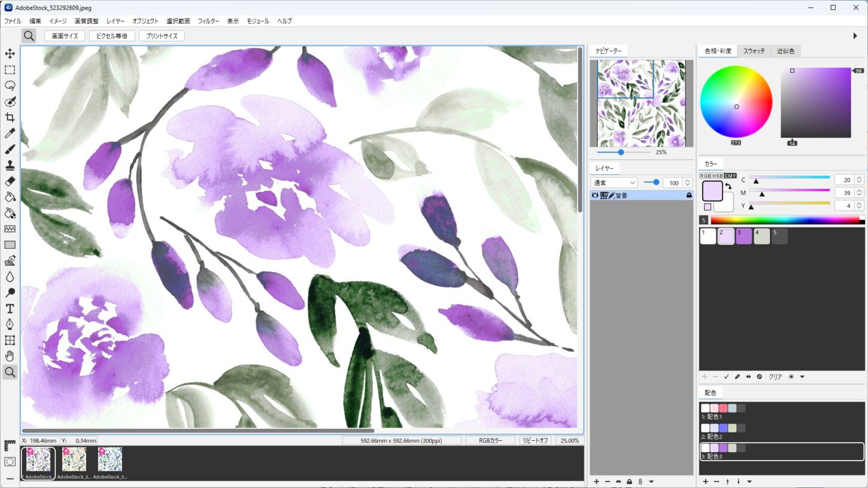
Task: Open the second image thumbnail in filmstrip
Action: point(74,460)
